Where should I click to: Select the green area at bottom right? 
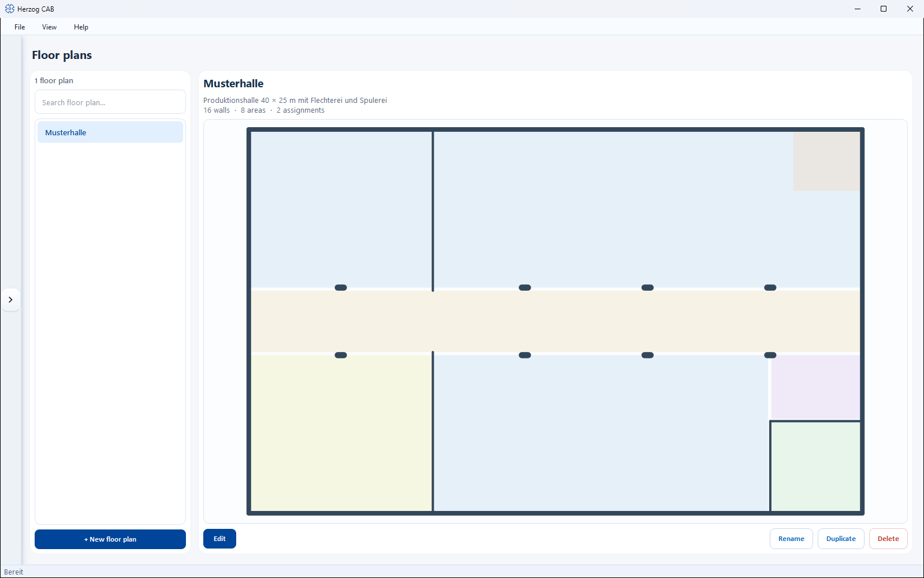coord(815,466)
